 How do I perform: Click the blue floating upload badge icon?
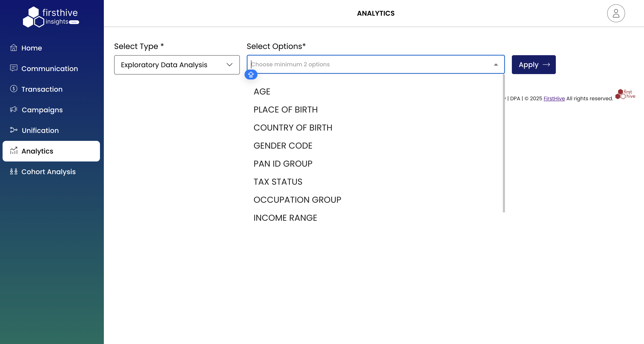click(x=251, y=75)
